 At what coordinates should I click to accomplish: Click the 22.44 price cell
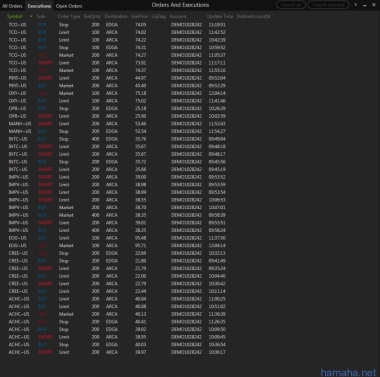pyautogui.click(x=140, y=291)
